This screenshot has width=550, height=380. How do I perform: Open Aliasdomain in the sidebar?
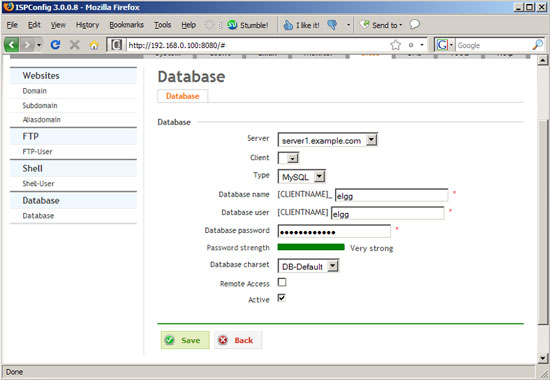[x=41, y=120]
